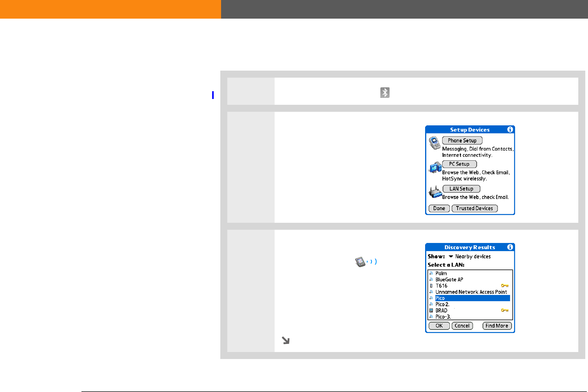Click the info icon in Setup Devices title
Screen dimensions: 588x392
510,130
